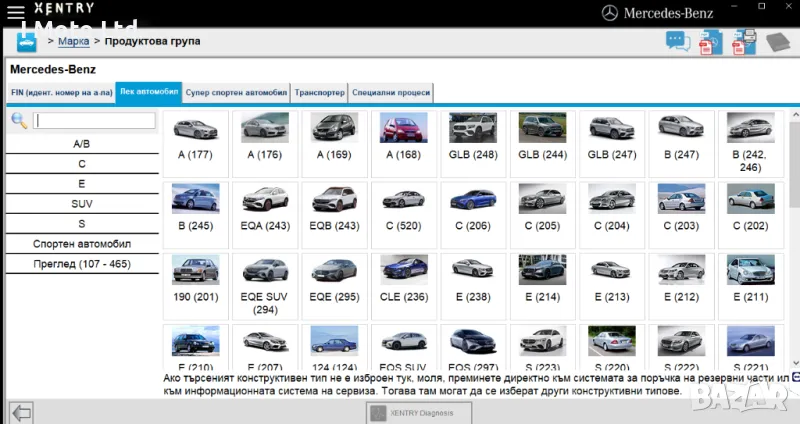Click in the model search text field
This screenshot has height=424, width=800.
95,121
